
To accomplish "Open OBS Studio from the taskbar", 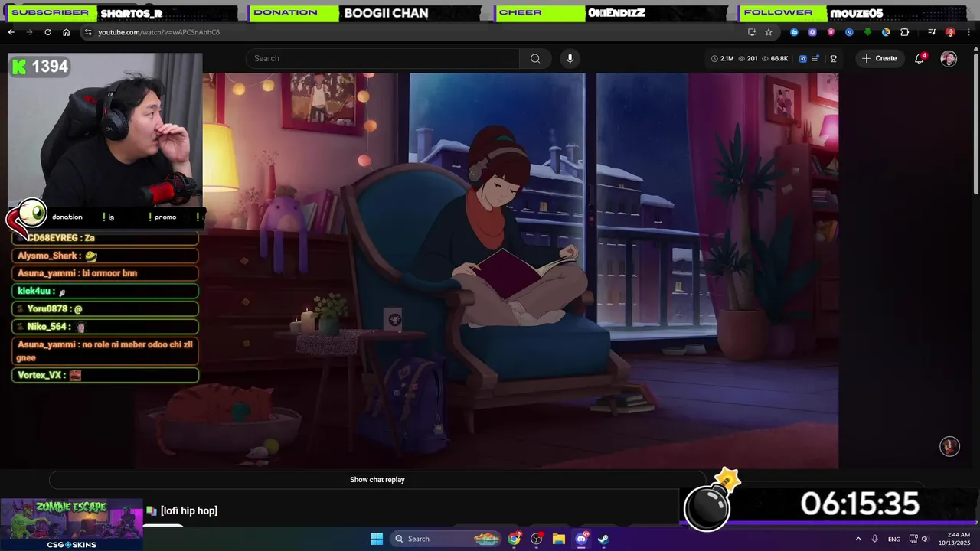I will [x=536, y=539].
